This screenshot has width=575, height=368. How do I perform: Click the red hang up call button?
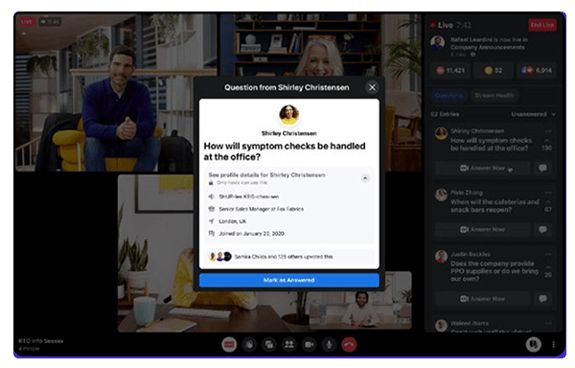point(349,345)
